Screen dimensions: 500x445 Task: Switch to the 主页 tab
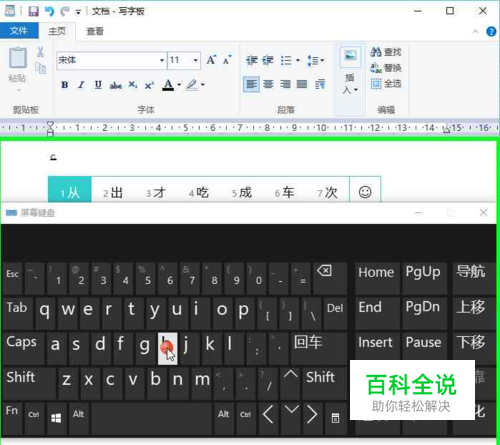pos(57,31)
